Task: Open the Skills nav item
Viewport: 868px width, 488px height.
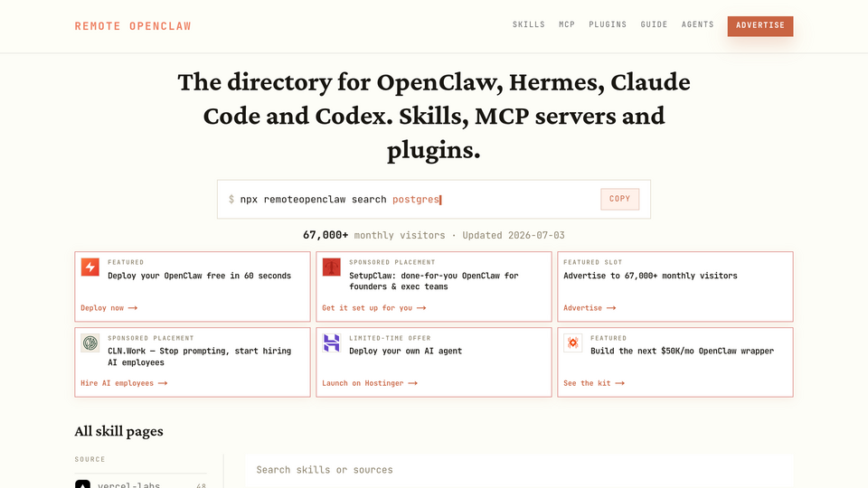Action: (529, 25)
